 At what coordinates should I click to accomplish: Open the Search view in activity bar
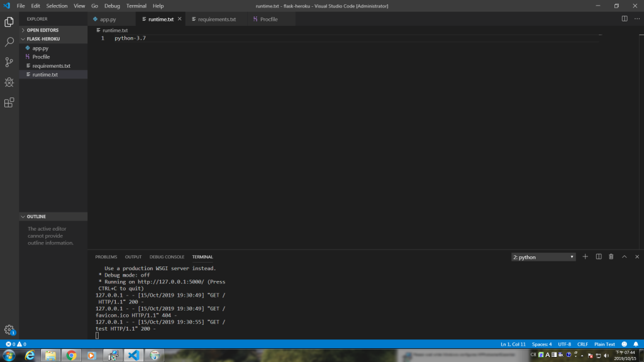coord(9,42)
